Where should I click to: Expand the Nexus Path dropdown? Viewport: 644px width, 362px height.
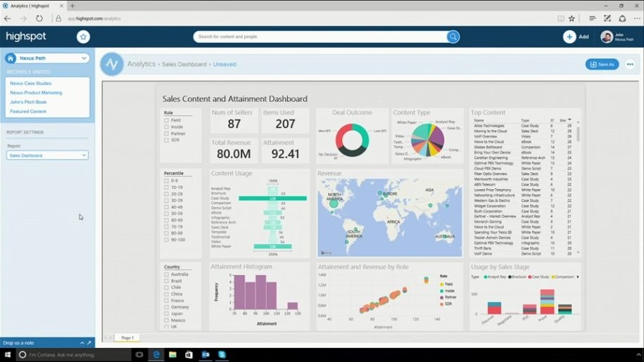[84, 58]
